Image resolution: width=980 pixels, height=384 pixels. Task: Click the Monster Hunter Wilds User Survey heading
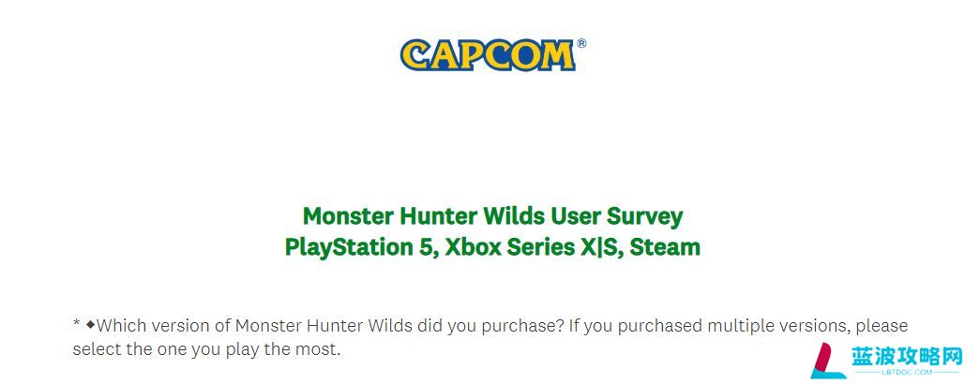pyautogui.click(x=492, y=216)
